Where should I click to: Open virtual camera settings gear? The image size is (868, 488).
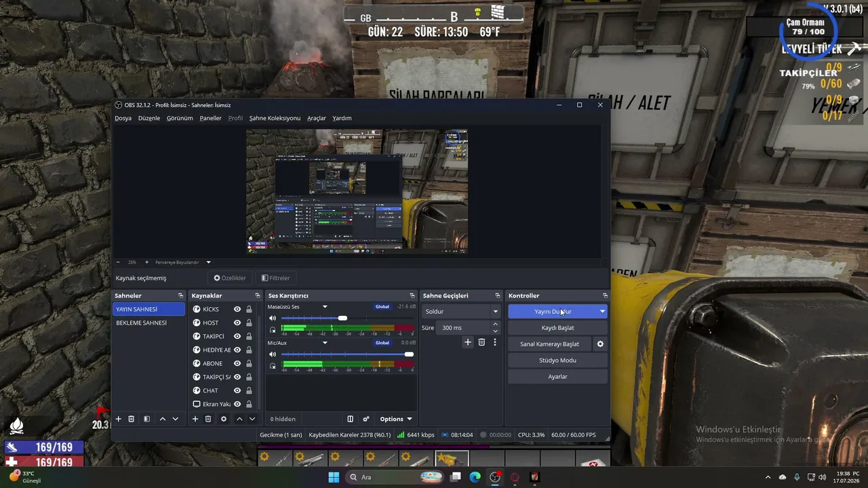click(x=600, y=344)
